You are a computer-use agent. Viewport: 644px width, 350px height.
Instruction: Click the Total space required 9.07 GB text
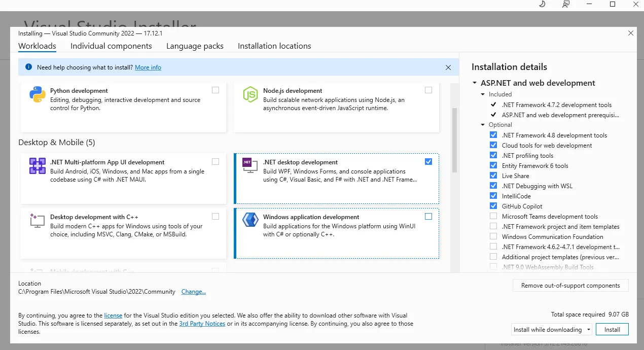[x=590, y=314]
